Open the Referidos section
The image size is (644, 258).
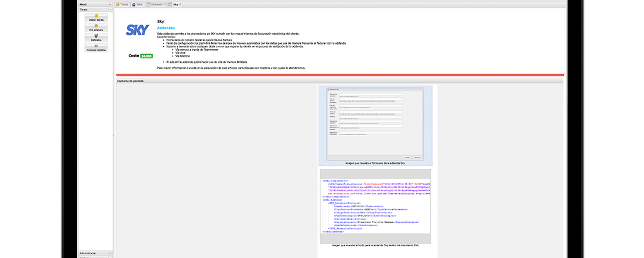click(x=96, y=38)
